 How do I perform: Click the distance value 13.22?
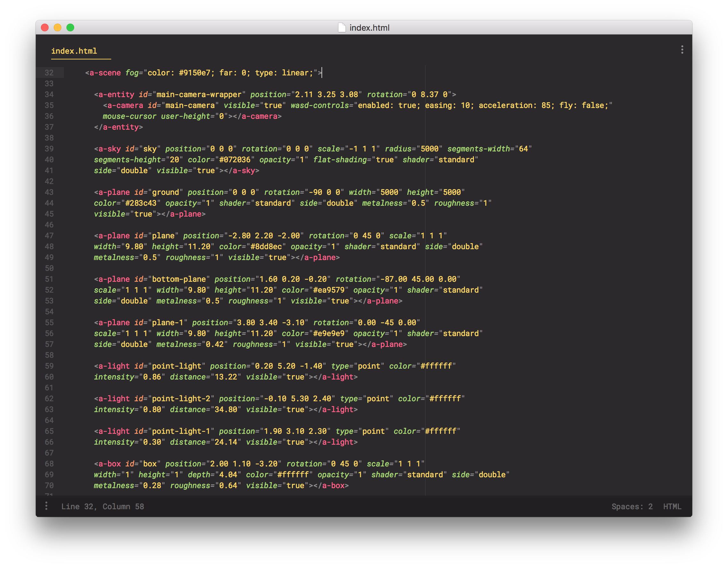[226, 377]
